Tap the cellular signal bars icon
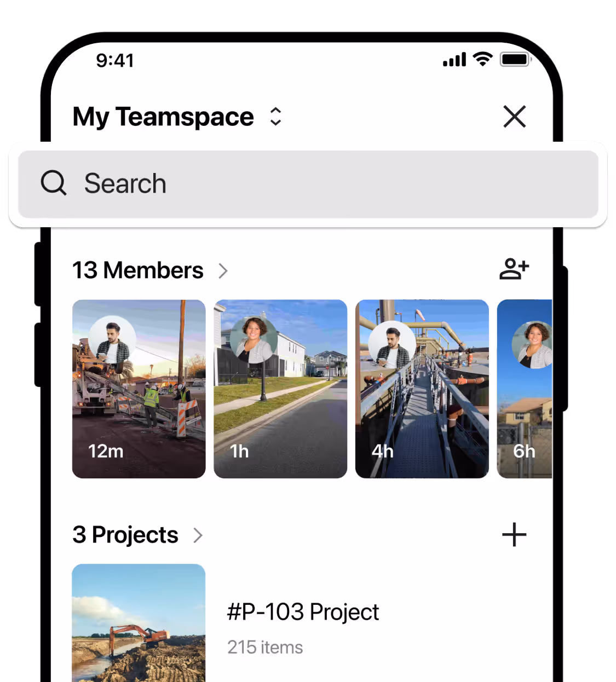616x682 pixels. 454,60
